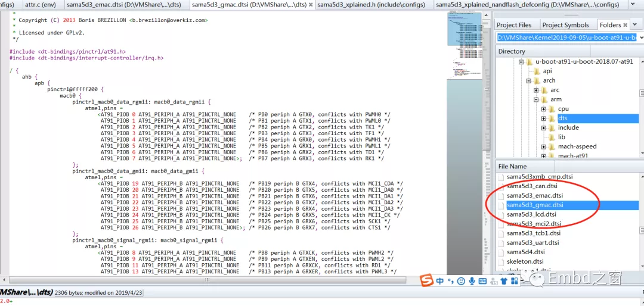Expand the dts folder node
Screen dimensions: 644x306
click(x=544, y=118)
